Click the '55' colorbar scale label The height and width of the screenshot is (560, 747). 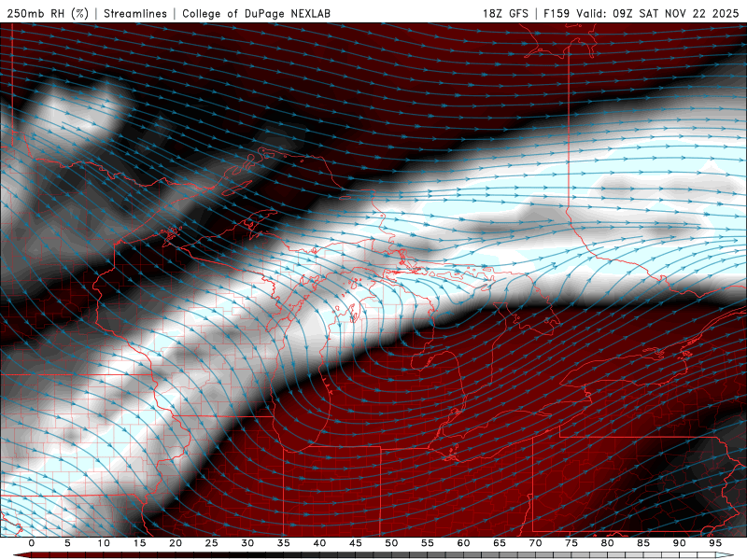click(x=428, y=543)
